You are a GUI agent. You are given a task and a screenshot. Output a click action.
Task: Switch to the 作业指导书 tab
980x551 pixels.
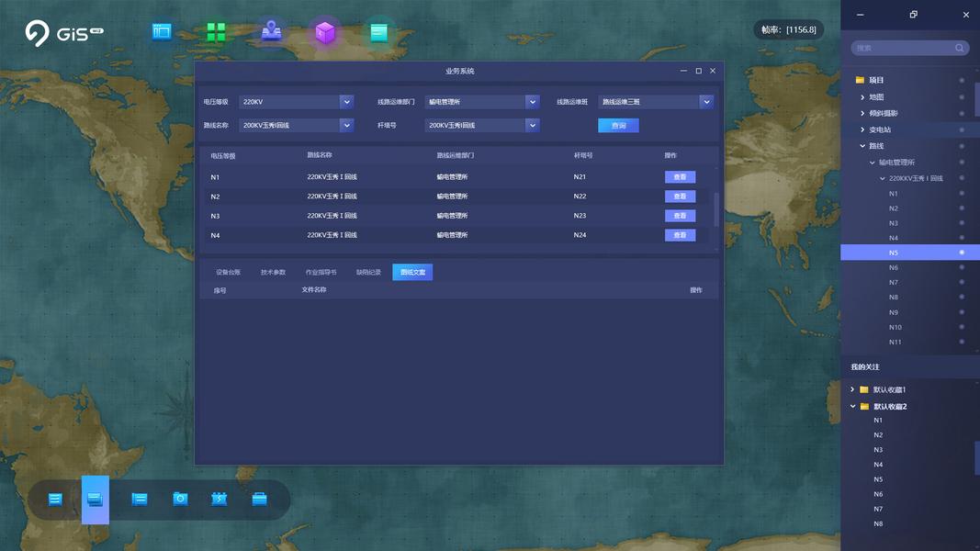pos(321,273)
